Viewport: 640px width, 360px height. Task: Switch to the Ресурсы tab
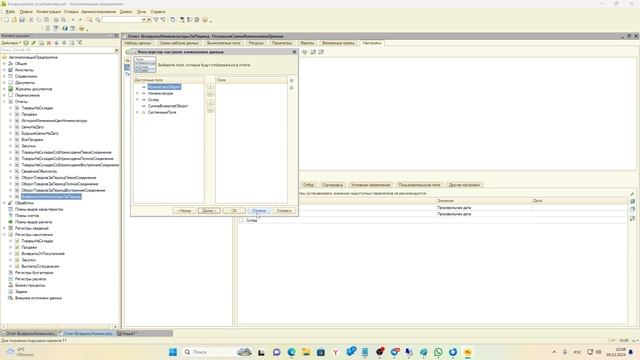pos(256,43)
